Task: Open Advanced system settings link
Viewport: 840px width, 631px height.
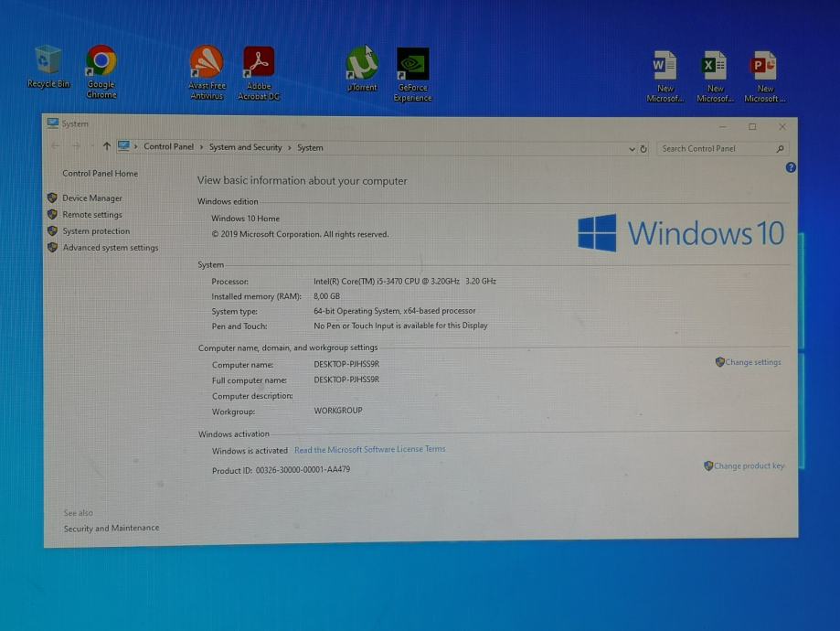Action: [x=110, y=248]
